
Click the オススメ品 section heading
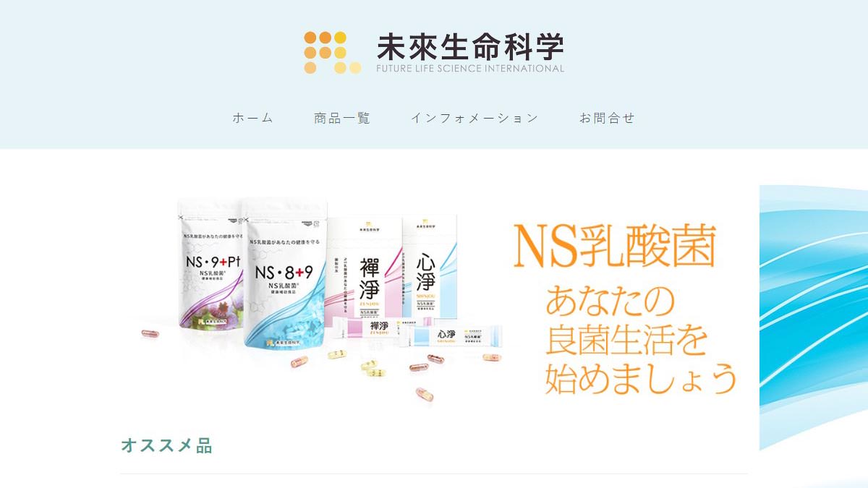(166, 445)
